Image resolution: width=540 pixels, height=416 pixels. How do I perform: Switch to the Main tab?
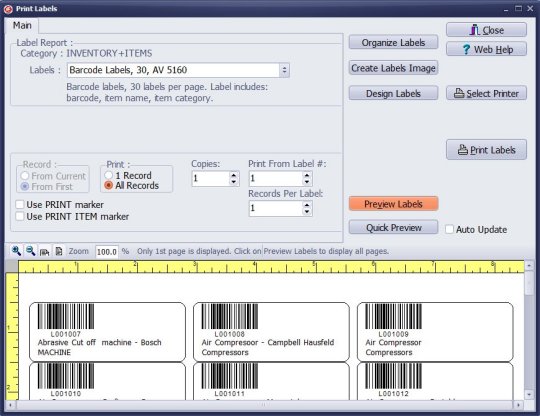click(22, 25)
